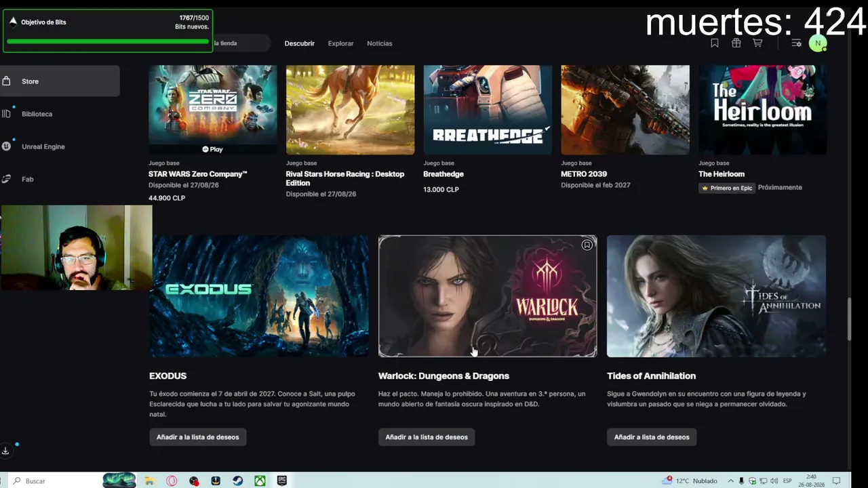The image size is (868, 488).
Task: Switch to the Explorar tab
Action: [x=340, y=43]
